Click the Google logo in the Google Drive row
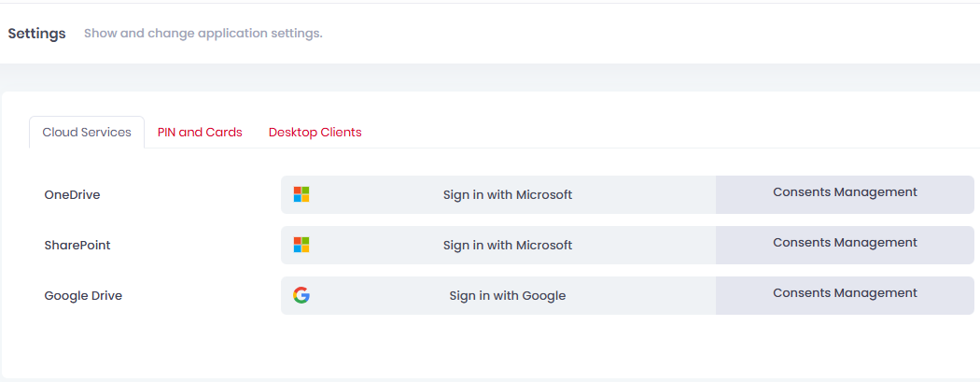 [301, 295]
